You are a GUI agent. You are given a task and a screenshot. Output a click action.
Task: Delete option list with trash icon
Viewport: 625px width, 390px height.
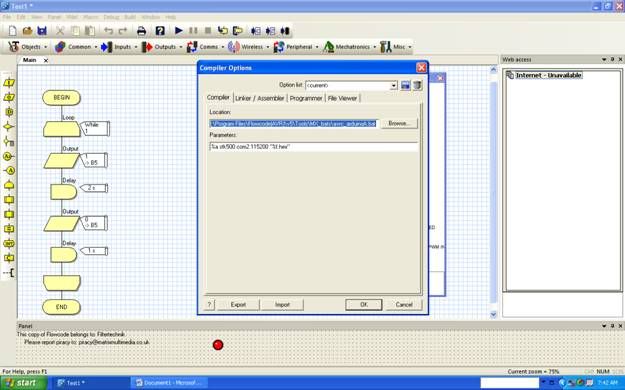[417, 85]
